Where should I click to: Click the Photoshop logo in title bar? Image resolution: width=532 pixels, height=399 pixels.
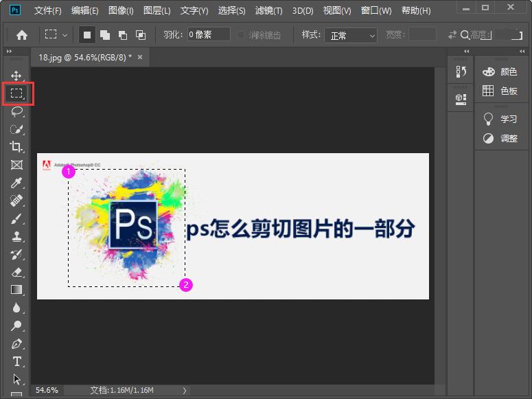click(x=15, y=10)
